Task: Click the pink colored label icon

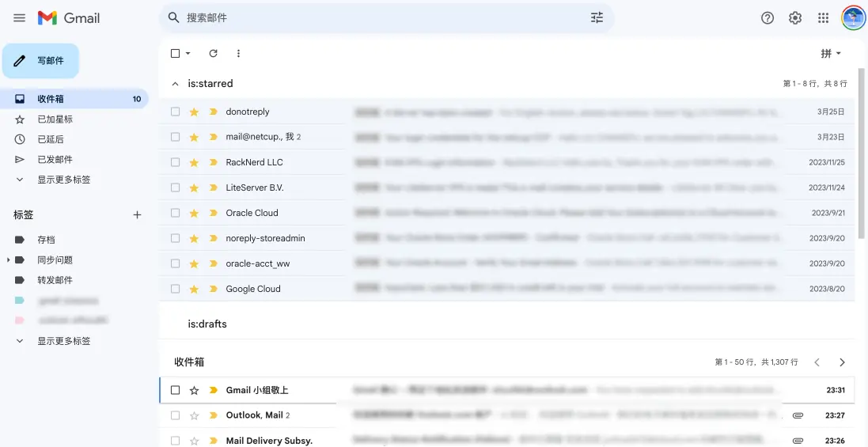Action: coord(19,320)
